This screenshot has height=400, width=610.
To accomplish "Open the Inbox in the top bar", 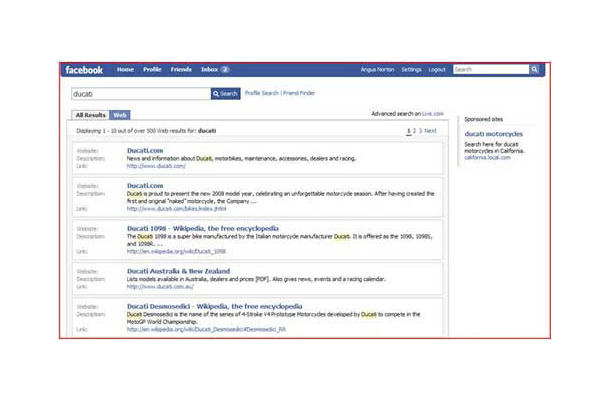I will (x=209, y=70).
